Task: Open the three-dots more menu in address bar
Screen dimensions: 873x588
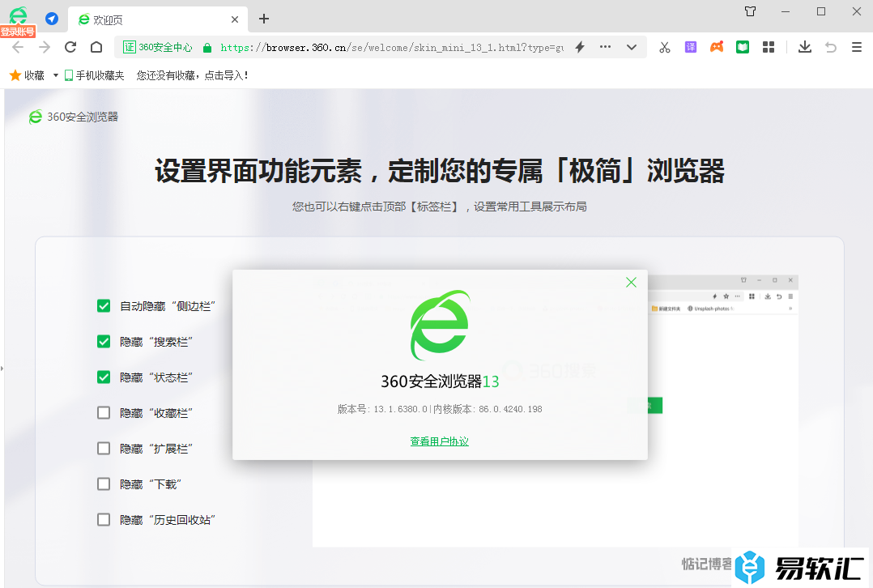Action: (x=605, y=47)
